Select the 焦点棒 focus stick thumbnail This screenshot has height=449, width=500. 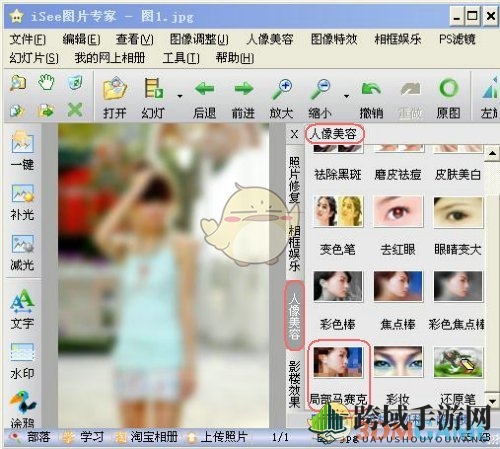(398, 286)
